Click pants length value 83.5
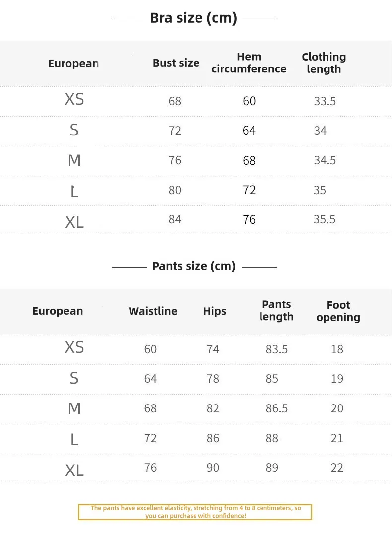 pos(277,349)
